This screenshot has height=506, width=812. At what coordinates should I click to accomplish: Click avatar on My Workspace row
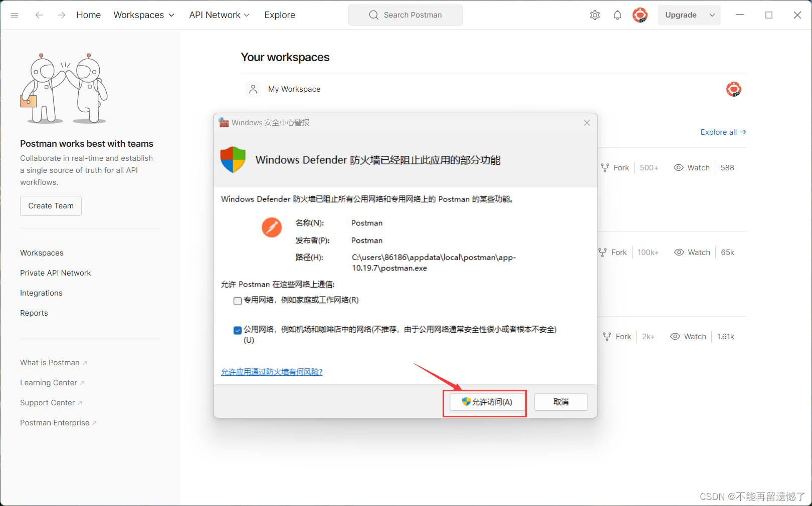pyautogui.click(x=734, y=89)
